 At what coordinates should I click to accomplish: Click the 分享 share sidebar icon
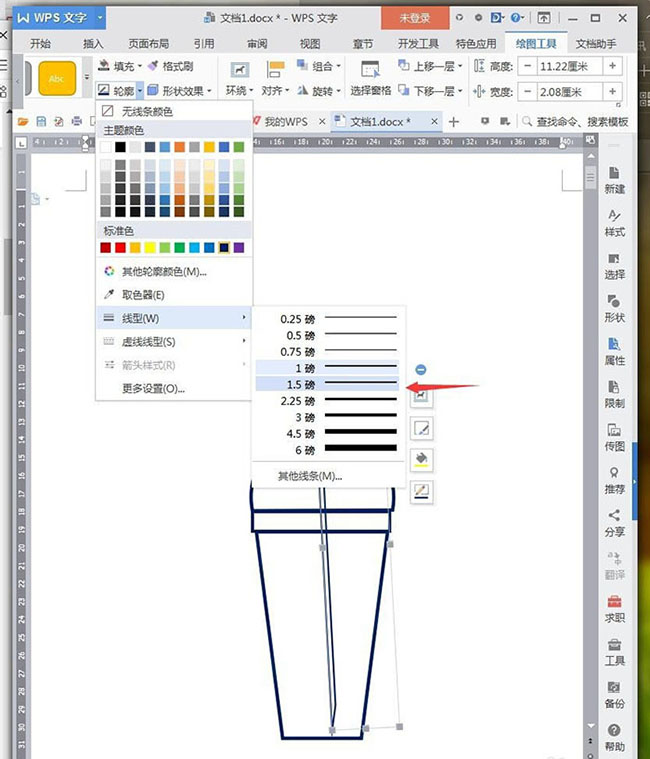tap(614, 523)
